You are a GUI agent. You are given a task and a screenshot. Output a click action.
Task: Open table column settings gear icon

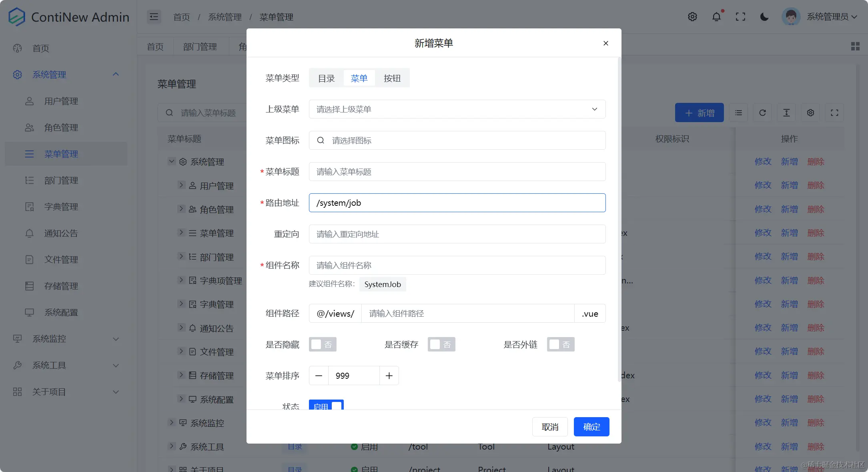pyautogui.click(x=810, y=112)
